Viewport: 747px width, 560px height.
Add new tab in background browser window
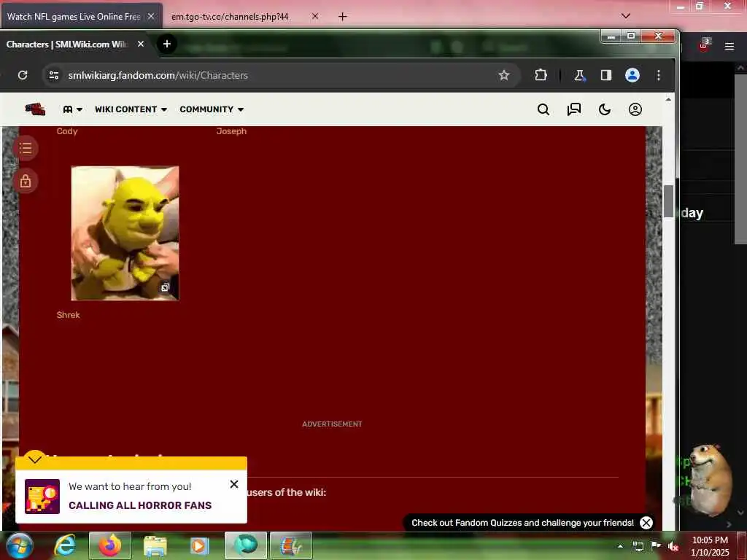(342, 17)
